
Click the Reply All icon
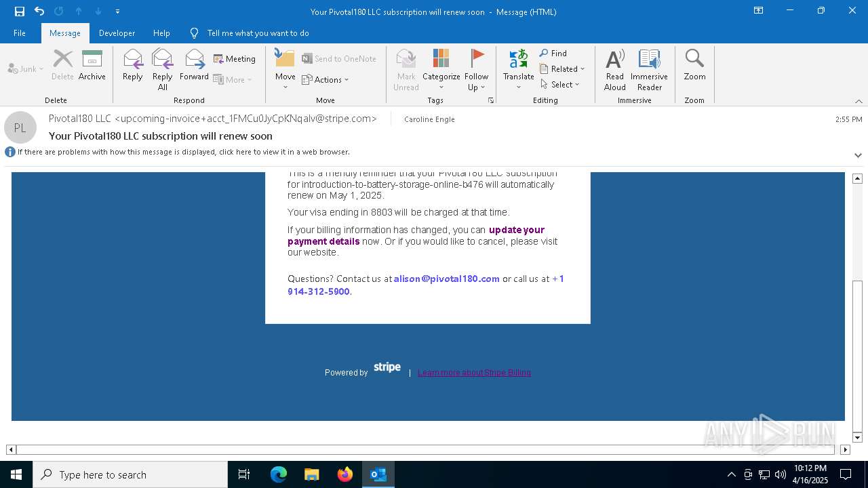coord(163,69)
